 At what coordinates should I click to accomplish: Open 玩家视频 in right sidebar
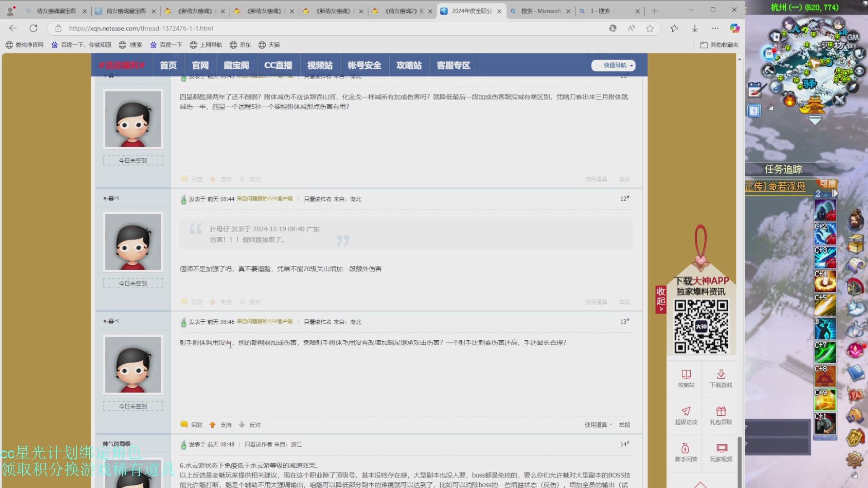(721, 453)
